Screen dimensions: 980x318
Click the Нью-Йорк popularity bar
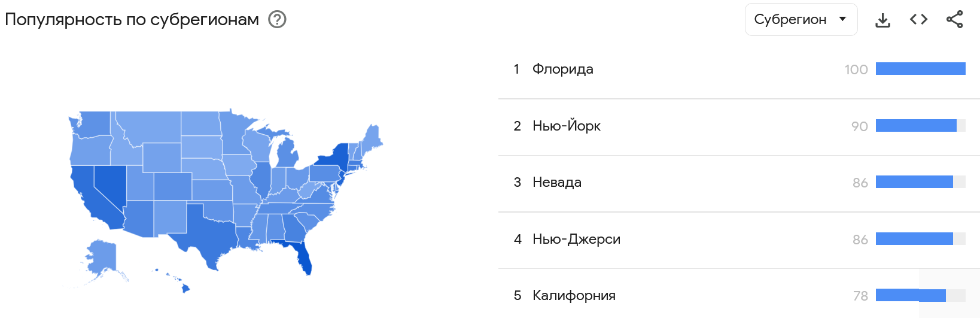pyautogui.click(x=916, y=126)
